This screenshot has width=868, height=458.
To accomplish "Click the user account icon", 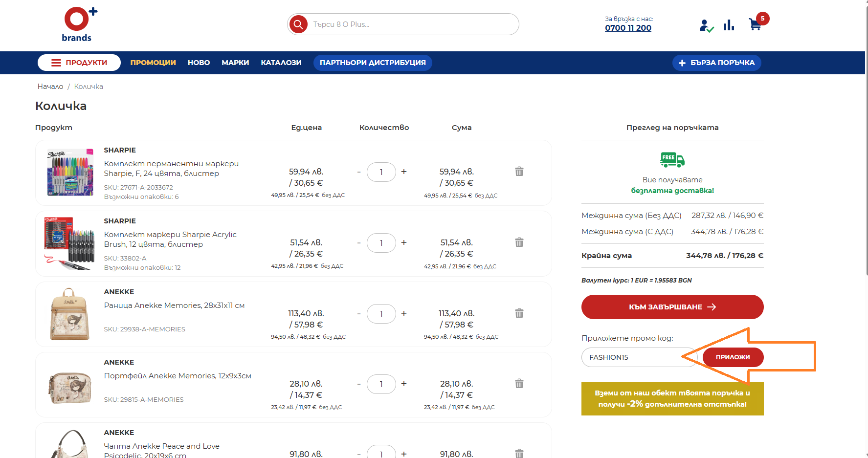I will click(705, 25).
